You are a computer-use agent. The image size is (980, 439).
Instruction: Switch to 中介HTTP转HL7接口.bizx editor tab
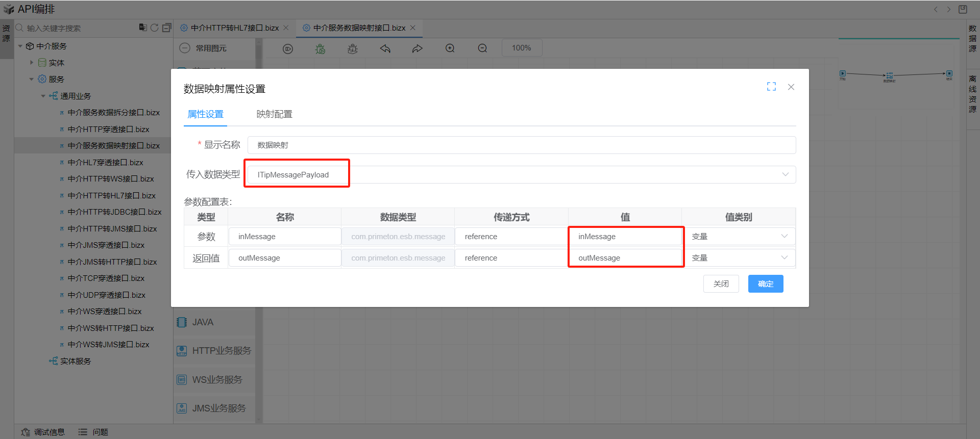tap(234, 28)
